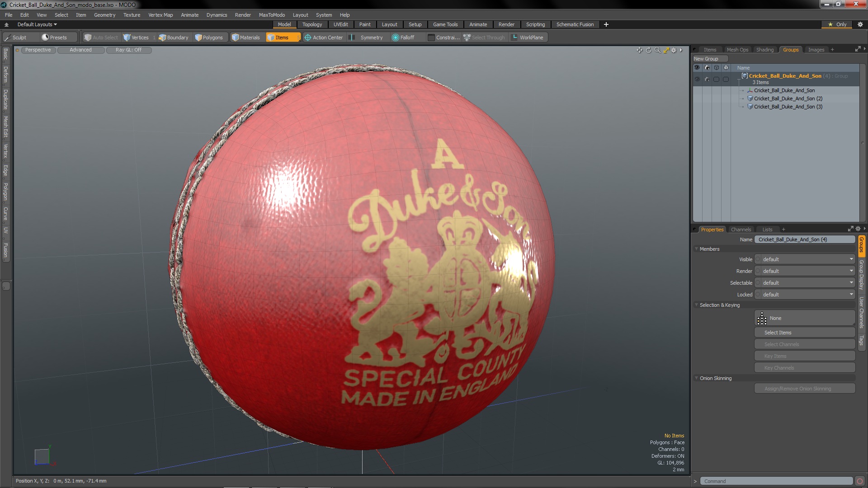The image size is (868, 488).
Task: Click the Select Channels button
Action: tap(805, 344)
